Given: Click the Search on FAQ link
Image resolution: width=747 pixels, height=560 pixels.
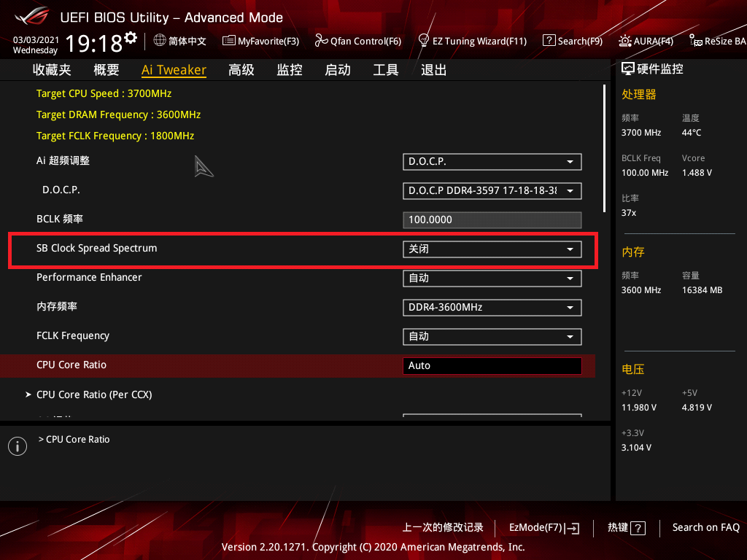Looking at the screenshot, I should [x=705, y=527].
